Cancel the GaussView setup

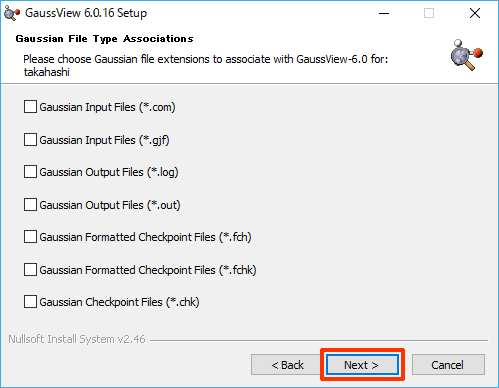448,365
